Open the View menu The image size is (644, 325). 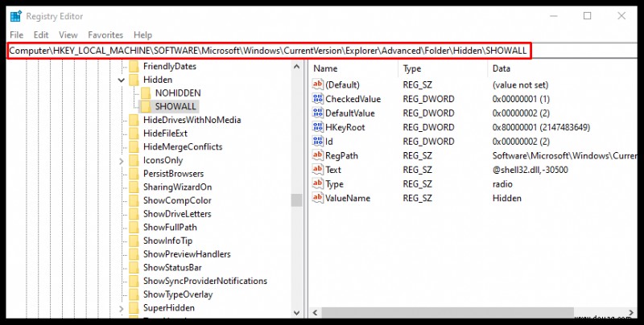click(68, 35)
